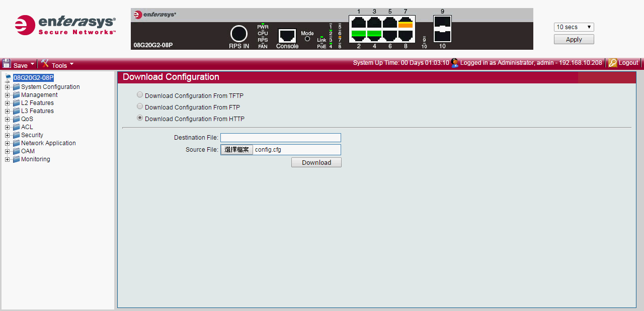Click SFP port 9 on the switch

click(442, 23)
